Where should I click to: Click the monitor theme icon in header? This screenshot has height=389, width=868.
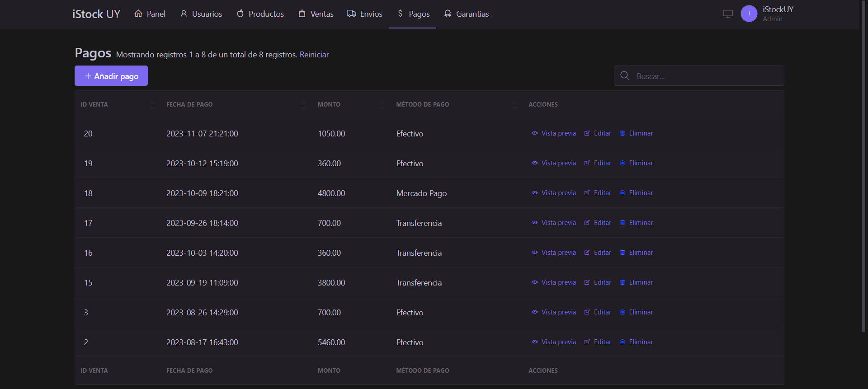pyautogui.click(x=727, y=14)
